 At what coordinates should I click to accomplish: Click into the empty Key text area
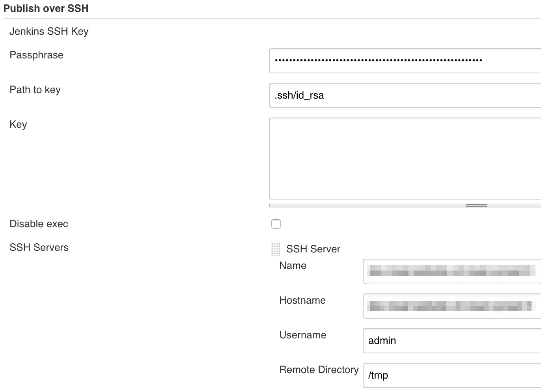pyautogui.click(x=405, y=159)
